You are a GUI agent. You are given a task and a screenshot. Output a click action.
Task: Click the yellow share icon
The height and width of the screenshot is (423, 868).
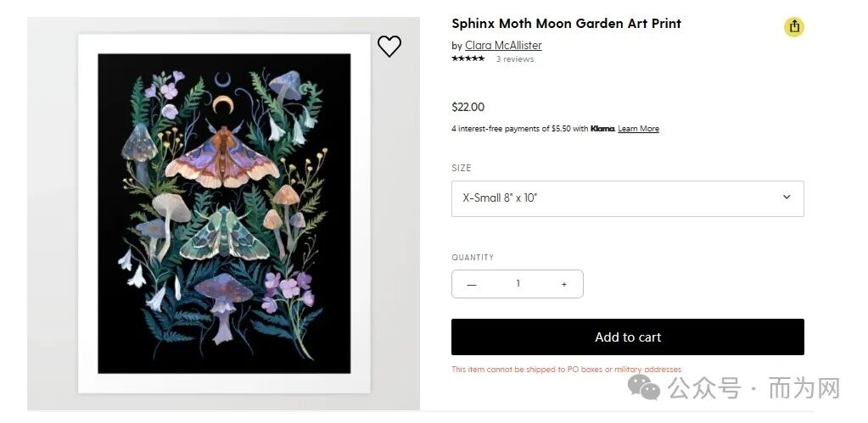793,27
